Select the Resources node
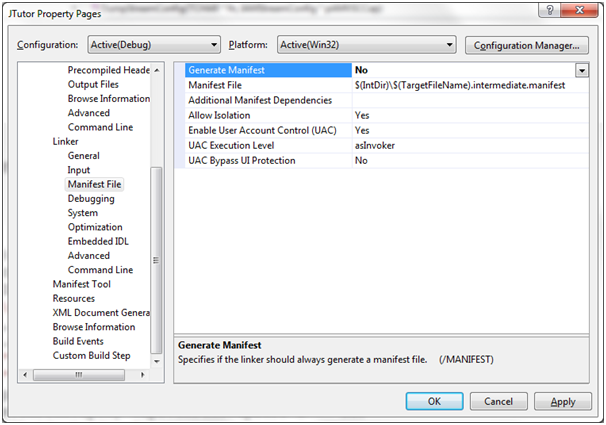The image size is (606, 425). tap(74, 299)
